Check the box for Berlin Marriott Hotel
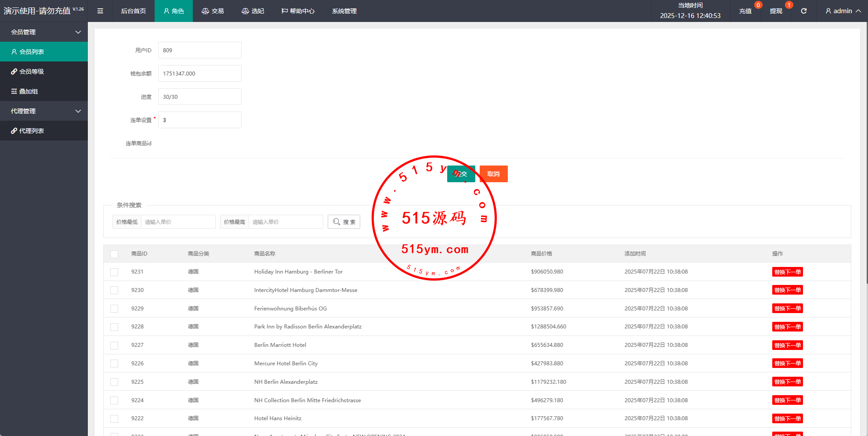The width and height of the screenshot is (868, 436). tap(114, 345)
